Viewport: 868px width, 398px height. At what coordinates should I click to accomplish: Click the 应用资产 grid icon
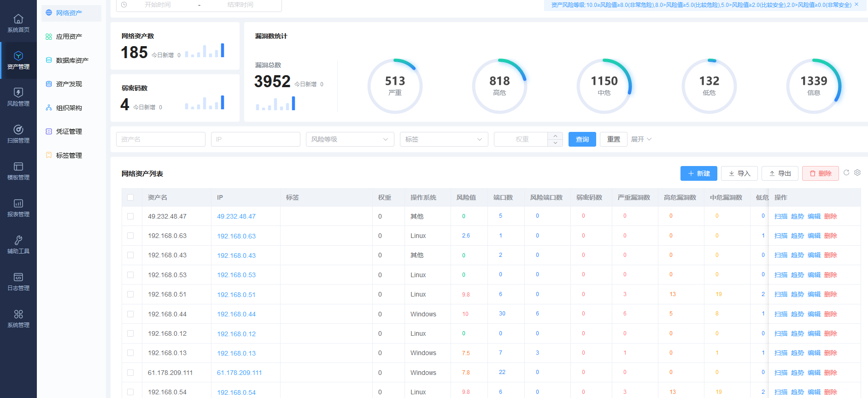[x=49, y=36]
